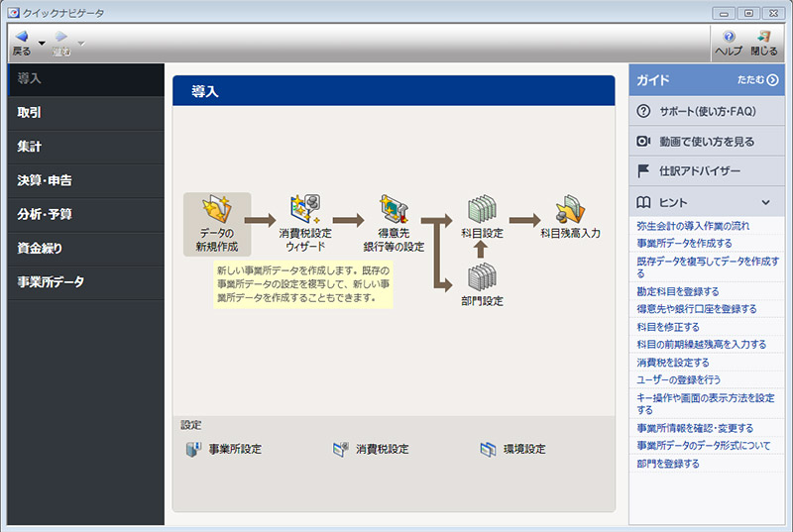Open 動画で使い方を見る guide item
Screen dimensions: 793x532
tap(707, 142)
